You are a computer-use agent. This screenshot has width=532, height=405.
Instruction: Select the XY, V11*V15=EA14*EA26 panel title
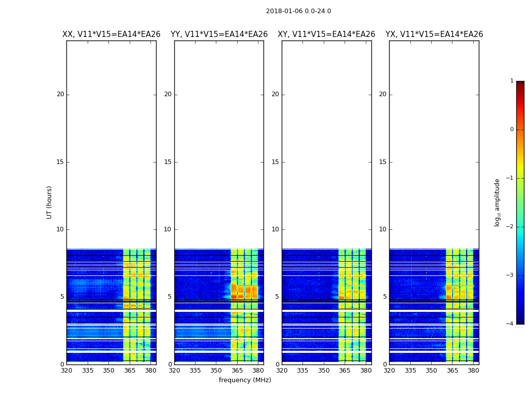(326, 34)
